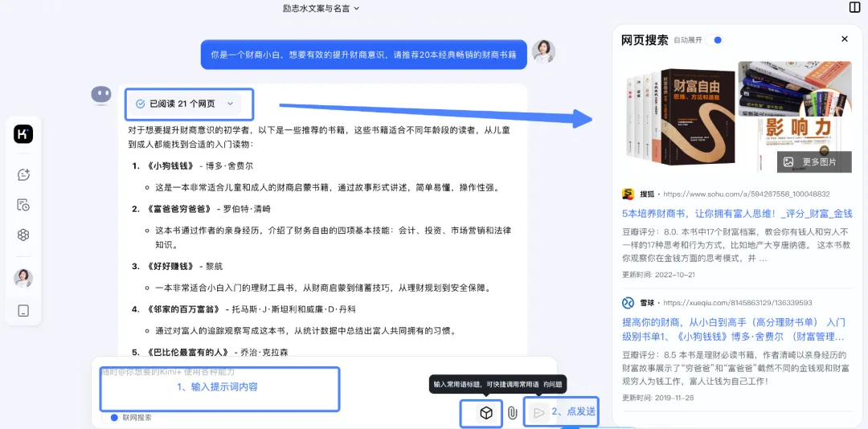Toggle the side panel icon at top right
The height and width of the screenshot is (429, 868).
(854, 7)
